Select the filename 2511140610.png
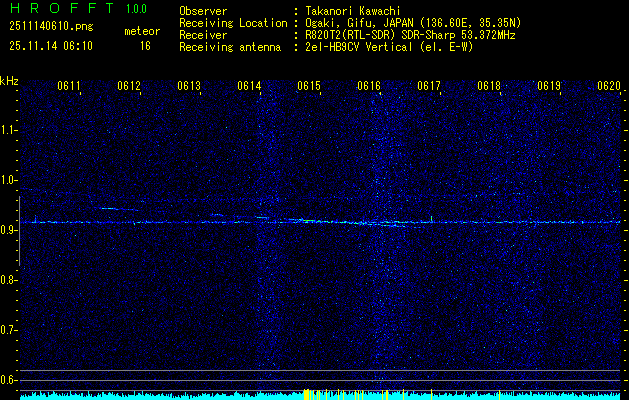This screenshot has height=400, width=629. pos(51,27)
